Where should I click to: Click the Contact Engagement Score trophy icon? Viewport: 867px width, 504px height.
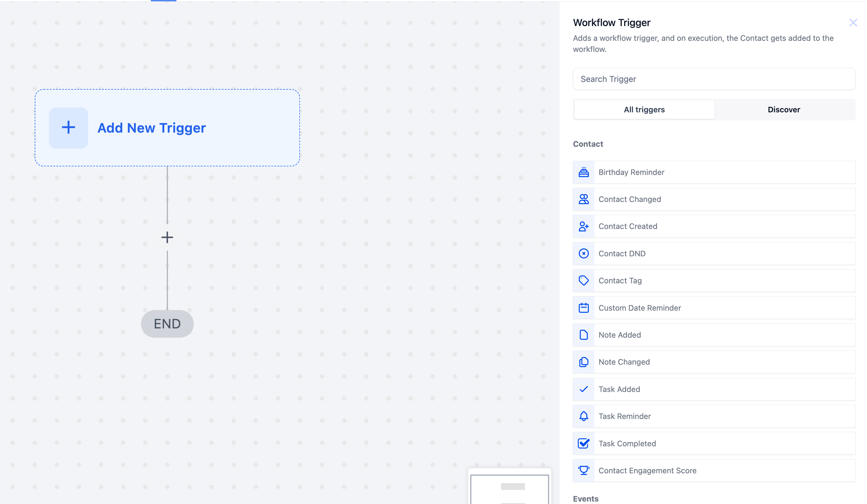tap(584, 470)
